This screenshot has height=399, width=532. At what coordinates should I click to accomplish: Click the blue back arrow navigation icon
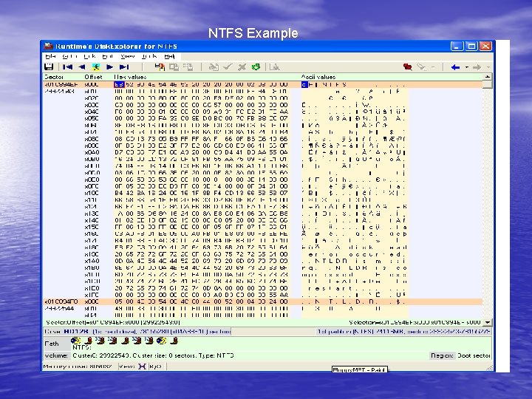click(x=455, y=67)
